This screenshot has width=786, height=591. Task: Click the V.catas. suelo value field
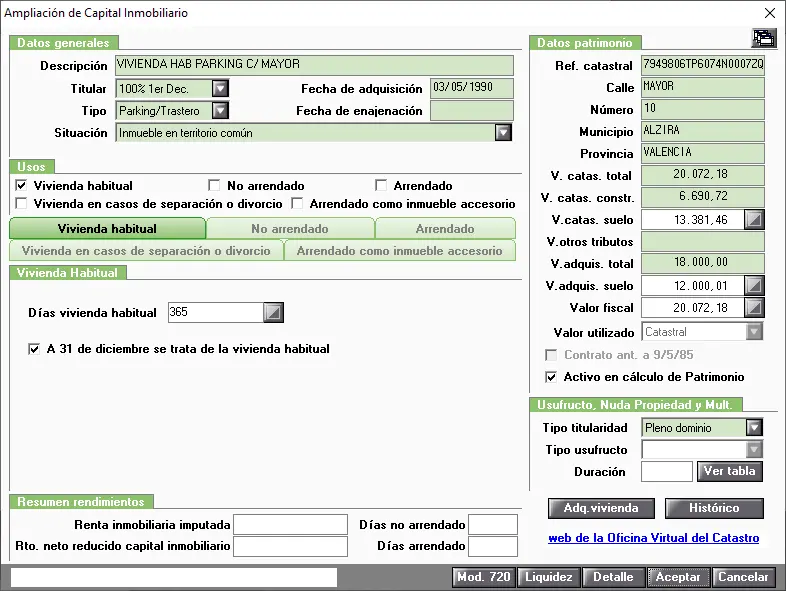[x=693, y=220]
